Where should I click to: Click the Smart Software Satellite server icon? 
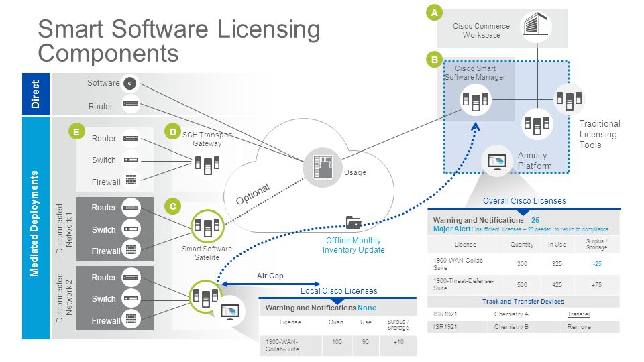[x=207, y=226]
